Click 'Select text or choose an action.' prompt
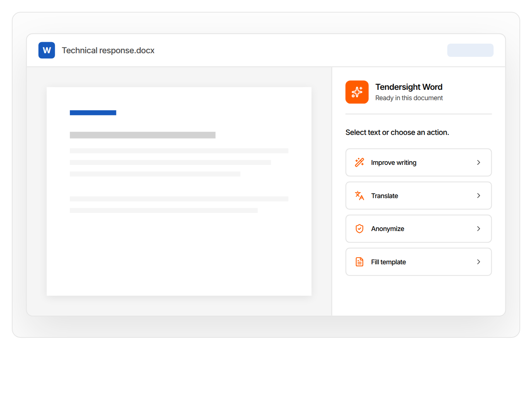The height and width of the screenshot is (414, 532). tap(397, 132)
